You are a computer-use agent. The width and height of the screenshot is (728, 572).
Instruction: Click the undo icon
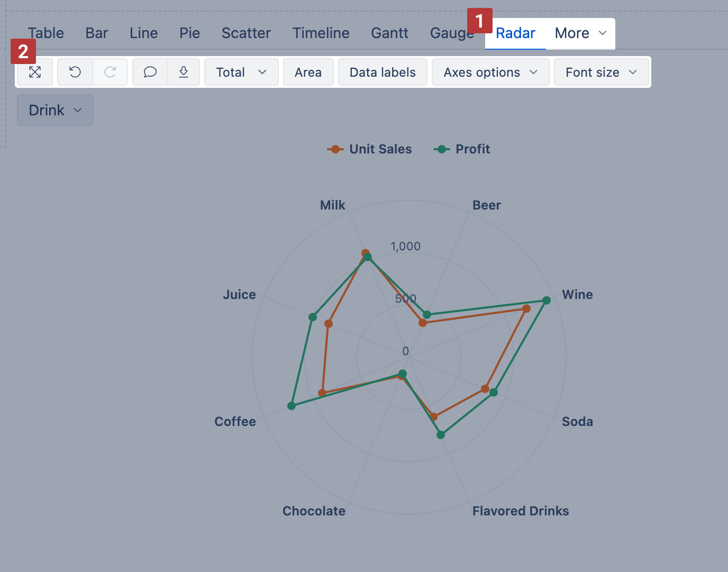point(75,72)
